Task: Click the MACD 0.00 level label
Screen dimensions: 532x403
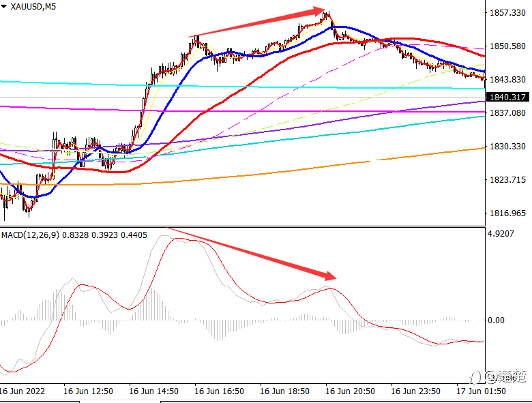Action: point(497,320)
